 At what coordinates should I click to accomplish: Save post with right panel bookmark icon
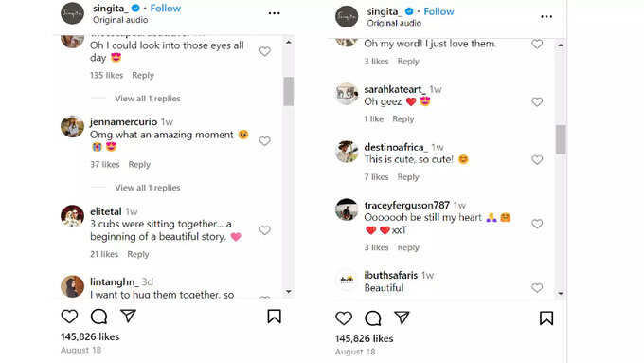click(546, 318)
